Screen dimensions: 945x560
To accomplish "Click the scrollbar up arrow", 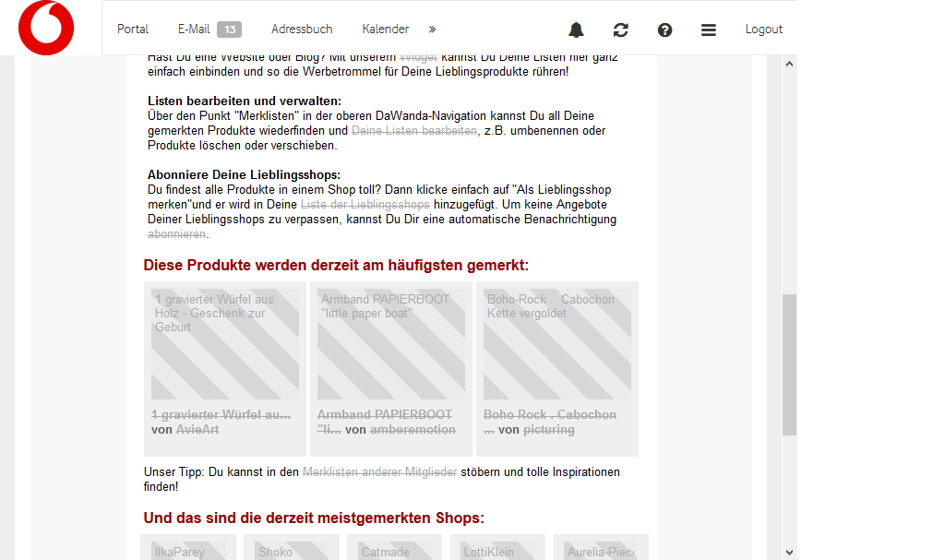I will tap(790, 64).
